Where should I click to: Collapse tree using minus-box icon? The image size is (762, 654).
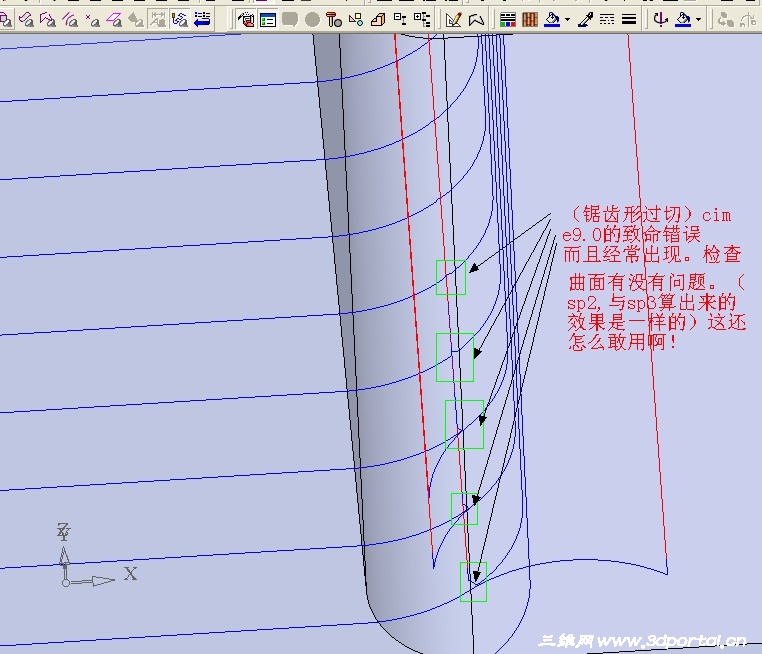400,19
